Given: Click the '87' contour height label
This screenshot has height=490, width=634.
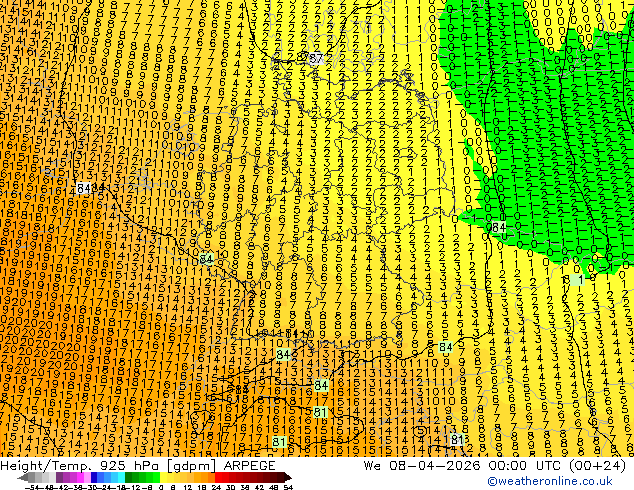Looking at the screenshot, I should coord(316,59).
